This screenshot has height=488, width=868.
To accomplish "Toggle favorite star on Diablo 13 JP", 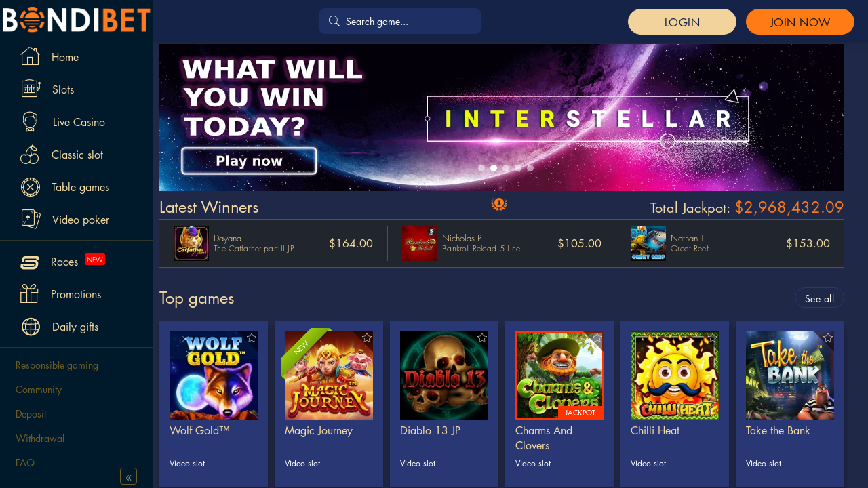I will coord(482,338).
